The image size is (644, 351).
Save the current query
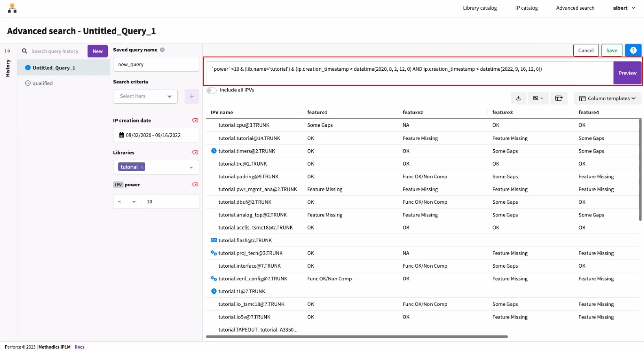click(611, 50)
